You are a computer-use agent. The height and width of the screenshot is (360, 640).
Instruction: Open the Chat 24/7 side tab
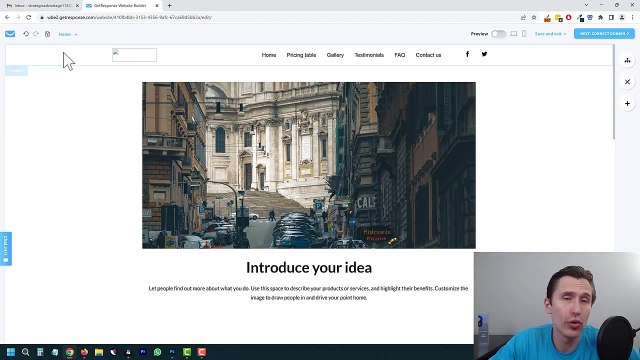coord(6,249)
